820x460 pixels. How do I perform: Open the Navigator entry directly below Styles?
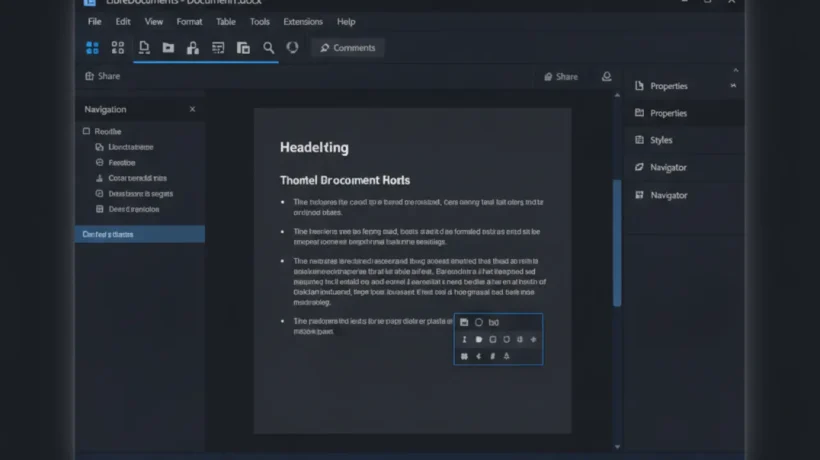[684, 167]
